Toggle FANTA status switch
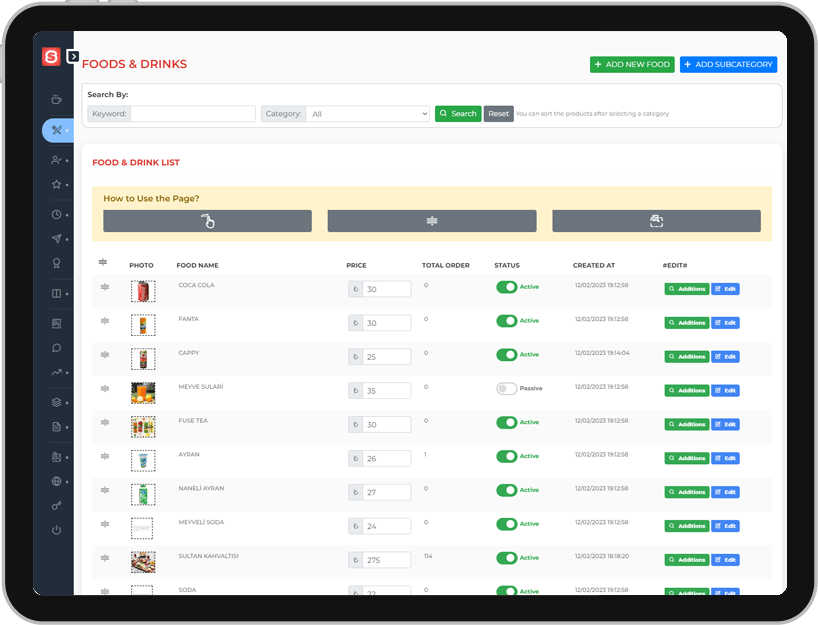 [507, 321]
